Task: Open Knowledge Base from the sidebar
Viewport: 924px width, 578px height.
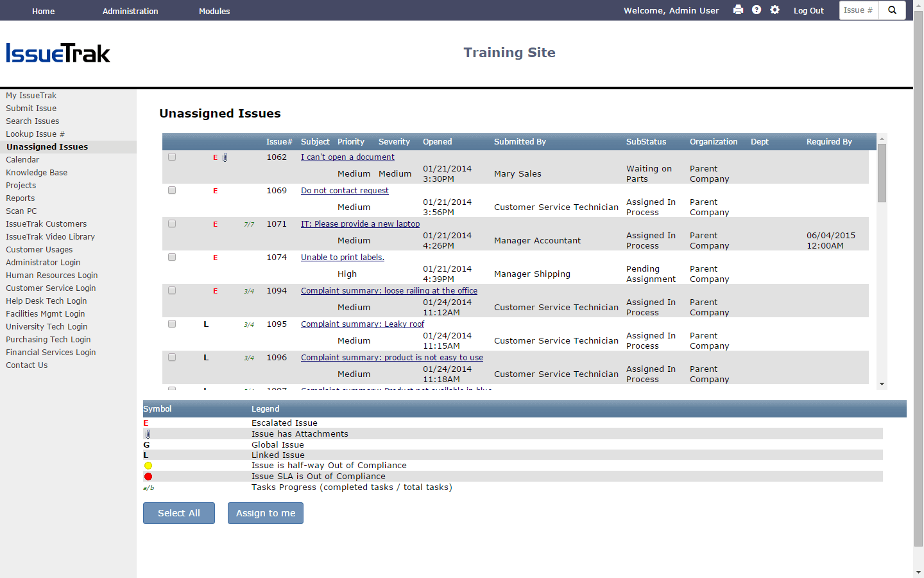Action: coord(37,172)
